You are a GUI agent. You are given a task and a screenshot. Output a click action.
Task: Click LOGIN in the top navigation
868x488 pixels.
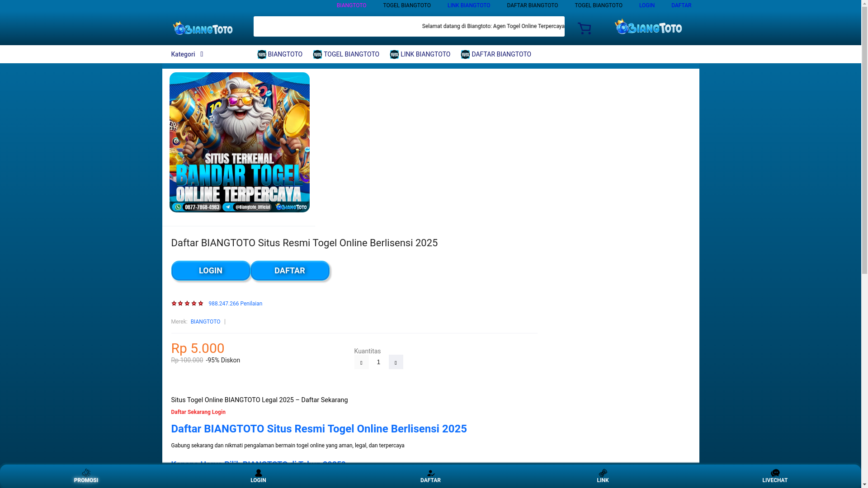click(x=646, y=5)
